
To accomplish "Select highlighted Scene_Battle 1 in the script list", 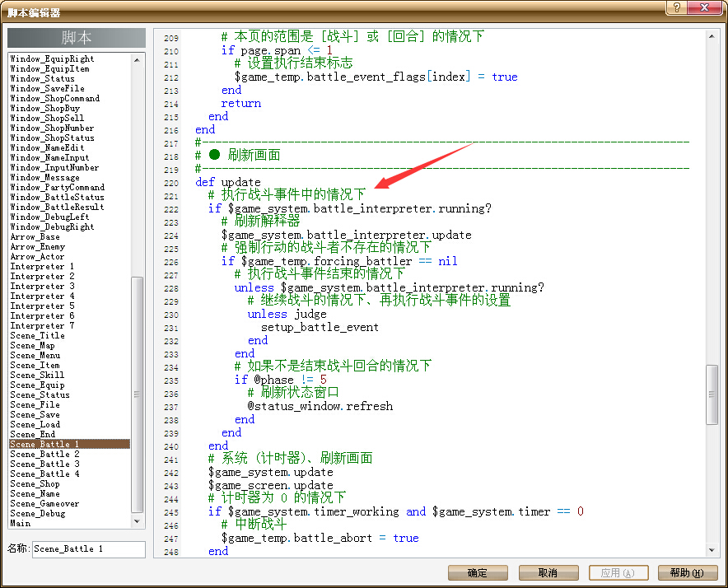I will coord(70,444).
